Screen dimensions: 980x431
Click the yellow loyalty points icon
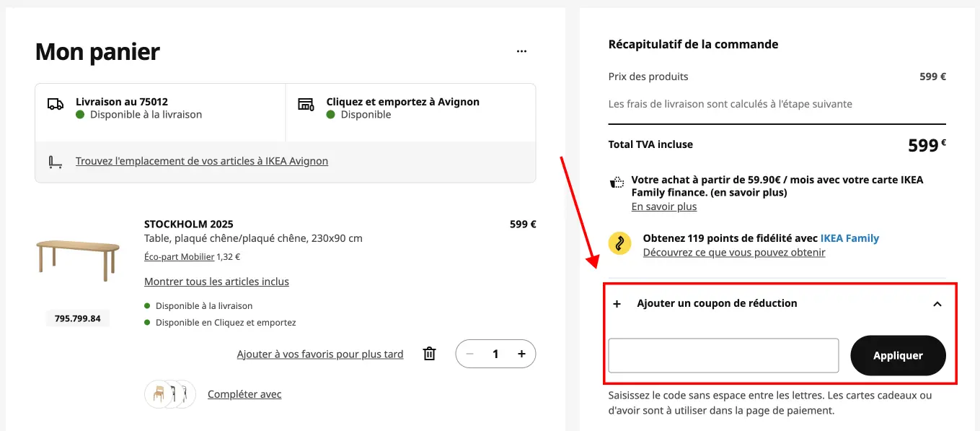coord(619,243)
